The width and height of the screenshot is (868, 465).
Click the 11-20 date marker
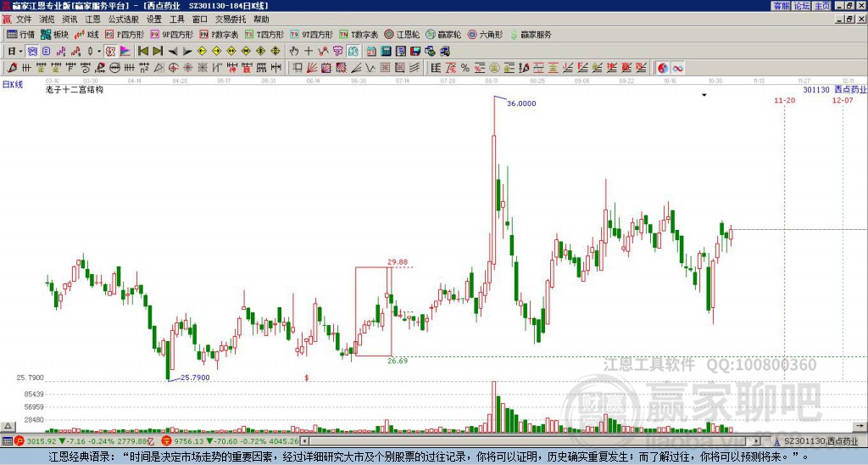(784, 100)
